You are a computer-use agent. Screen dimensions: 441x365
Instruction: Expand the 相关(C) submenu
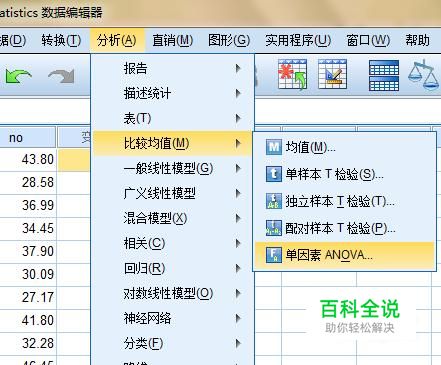[172, 243]
